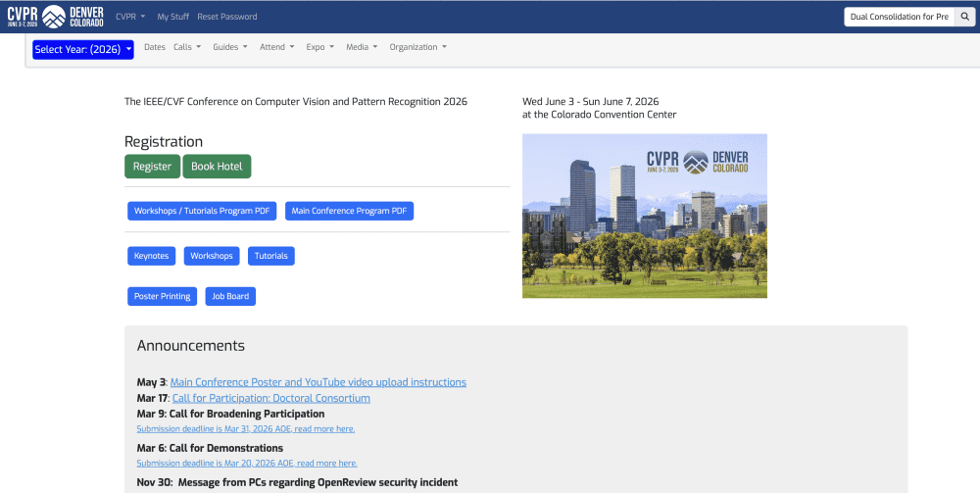
Task: Click the Registration heading
Action: pyautogui.click(x=164, y=142)
